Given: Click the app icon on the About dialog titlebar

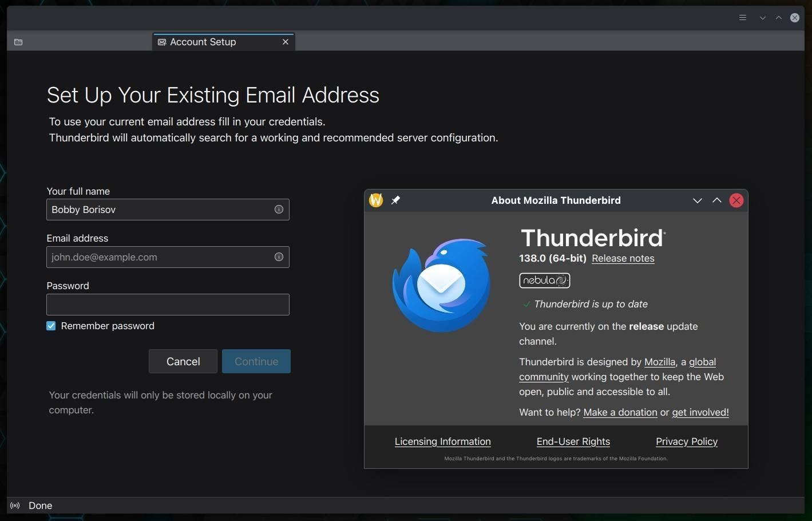Looking at the screenshot, I should 376,200.
